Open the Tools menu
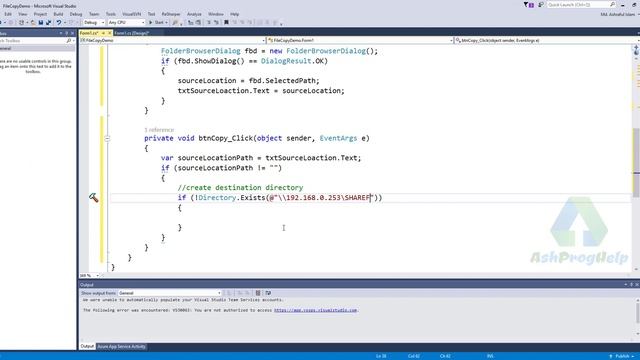This screenshot has width=640, height=360. (111, 14)
